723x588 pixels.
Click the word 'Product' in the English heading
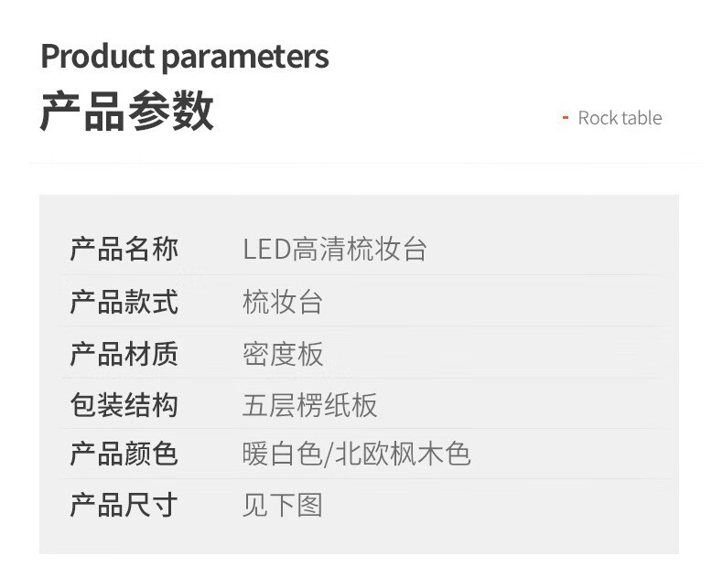coord(98,57)
